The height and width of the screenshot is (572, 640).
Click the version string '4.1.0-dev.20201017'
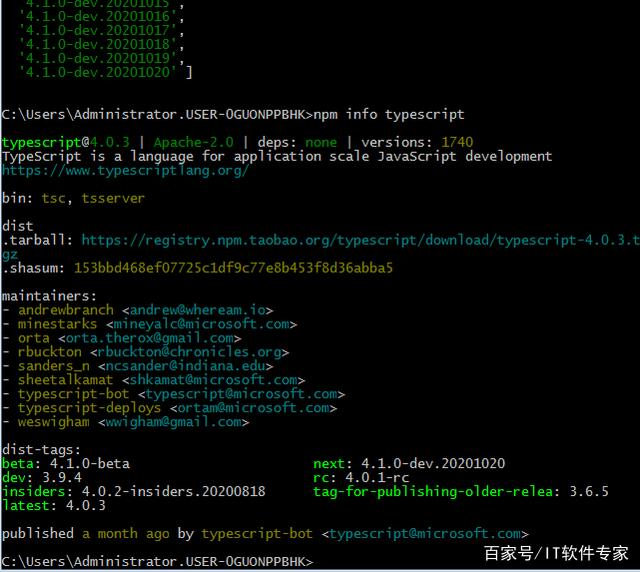[x=98, y=30]
